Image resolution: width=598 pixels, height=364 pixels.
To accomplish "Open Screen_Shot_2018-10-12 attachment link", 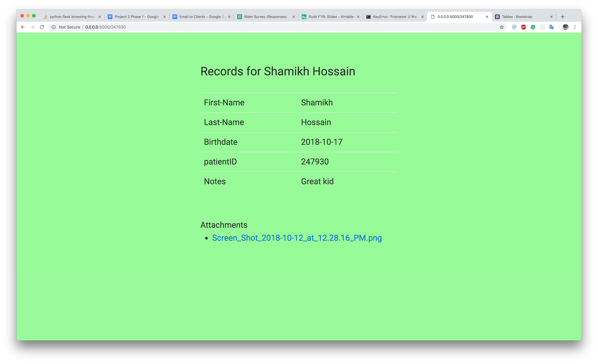I will 297,238.
